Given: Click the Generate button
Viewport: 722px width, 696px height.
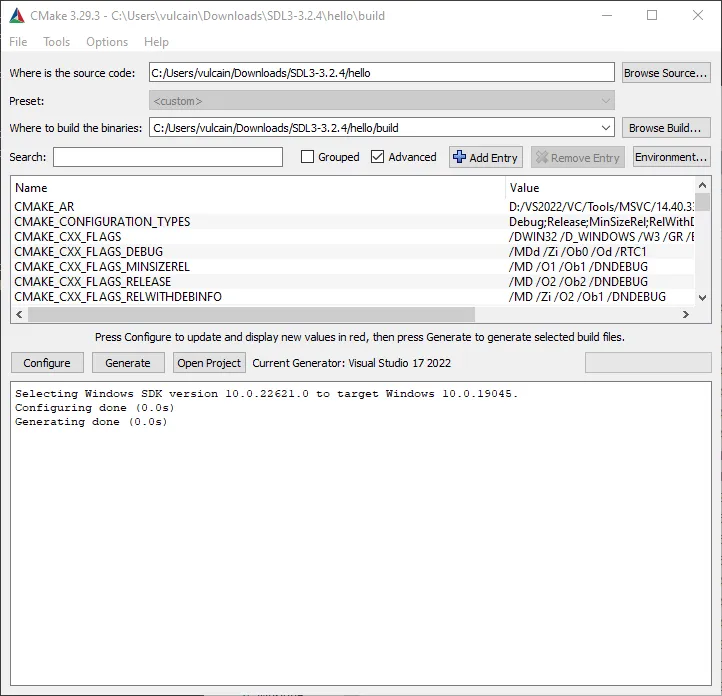Looking at the screenshot, I should (x=128, y=363).
